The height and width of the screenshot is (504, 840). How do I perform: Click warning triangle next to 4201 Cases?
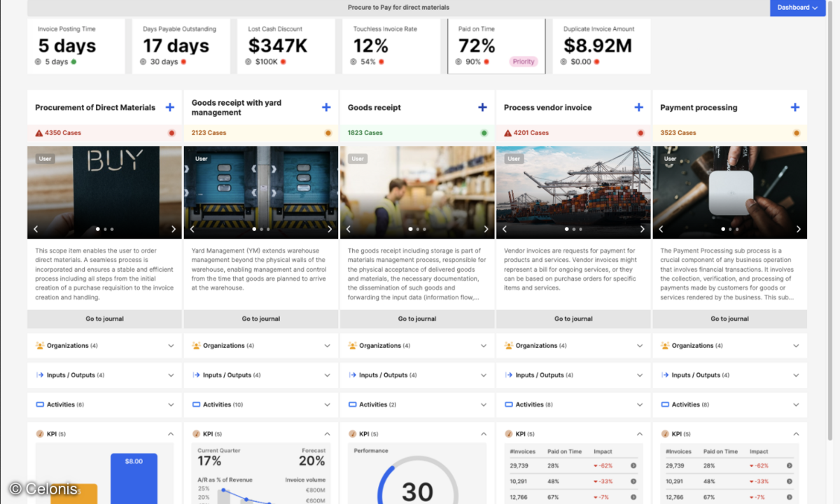point(507,132)
